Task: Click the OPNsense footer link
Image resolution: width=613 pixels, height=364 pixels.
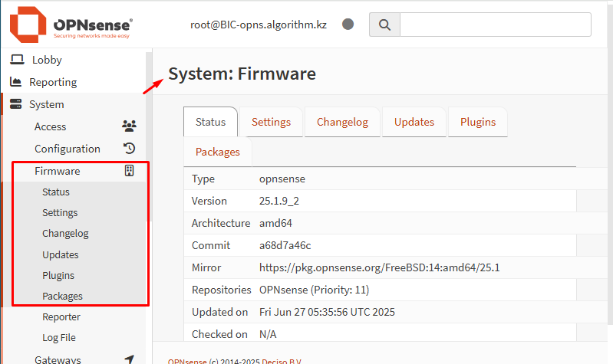Action: coord(187,361)
